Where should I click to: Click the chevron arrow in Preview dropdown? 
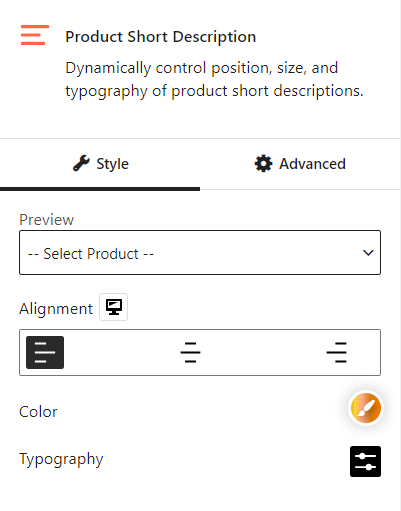coord(368,253)
